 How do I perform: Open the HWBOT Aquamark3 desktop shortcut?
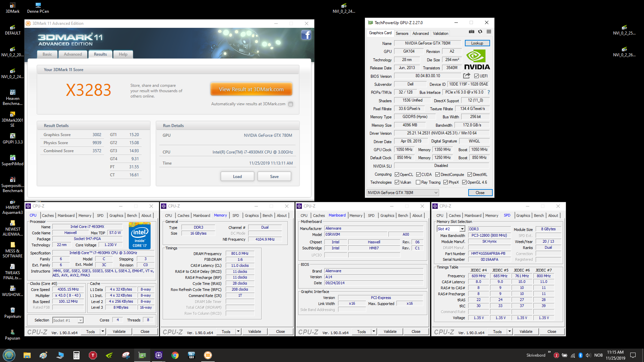(x=12, y=206)
